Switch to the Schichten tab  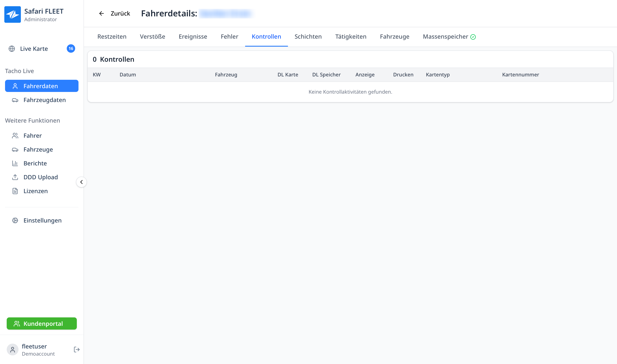[308, 37]
